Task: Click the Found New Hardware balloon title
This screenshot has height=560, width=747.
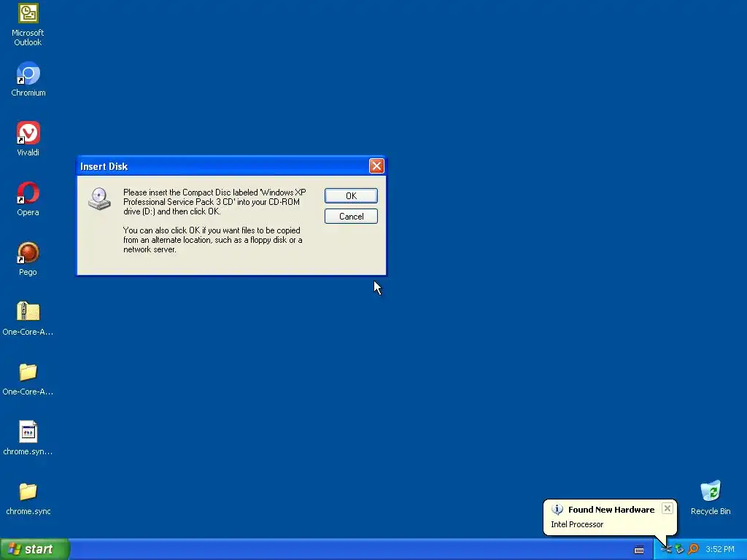Action: [x=611, y=510]
